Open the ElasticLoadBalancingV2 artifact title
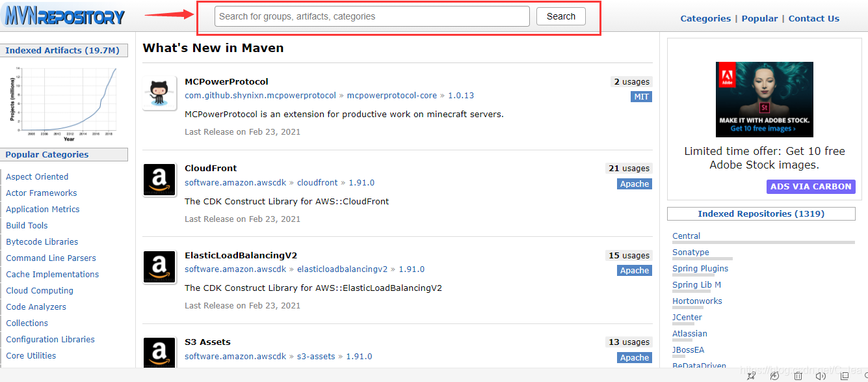The image size is (868, 382). [241, 255]
